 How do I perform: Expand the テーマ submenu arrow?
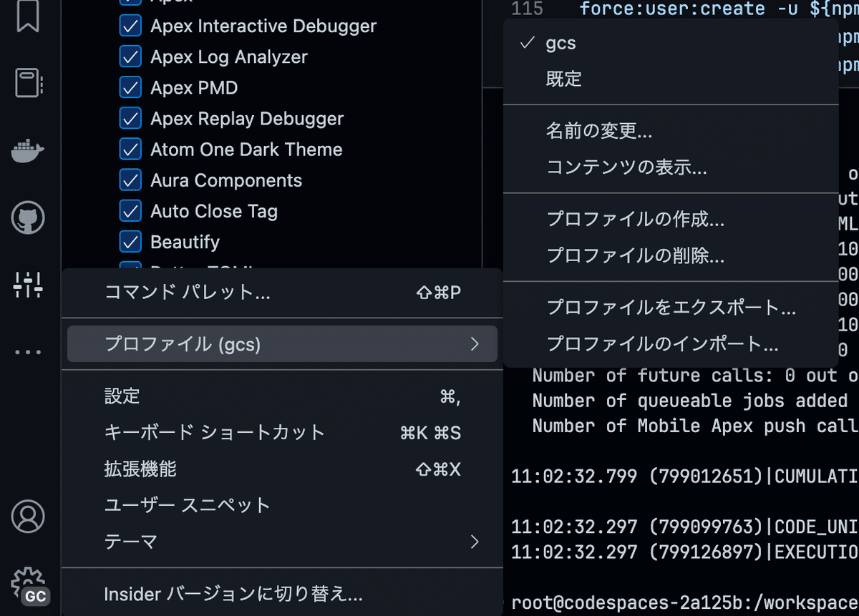click(x=475, y=542)
